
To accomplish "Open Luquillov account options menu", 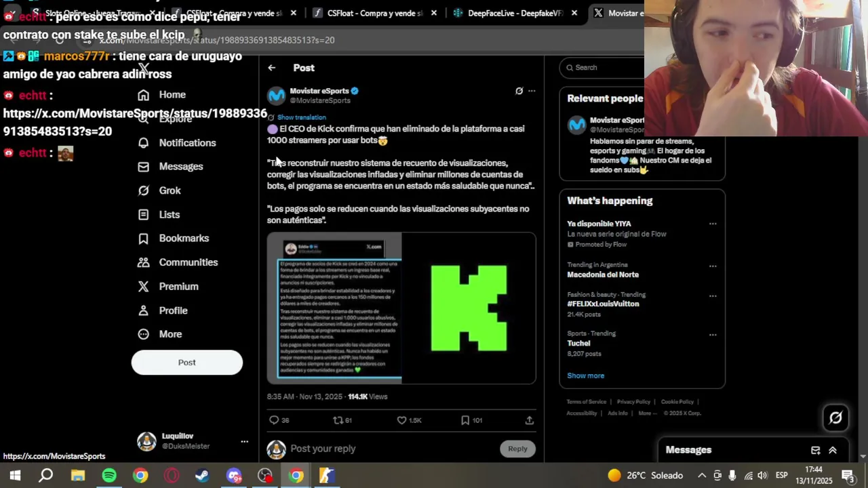I will click(x=244, y=441).
